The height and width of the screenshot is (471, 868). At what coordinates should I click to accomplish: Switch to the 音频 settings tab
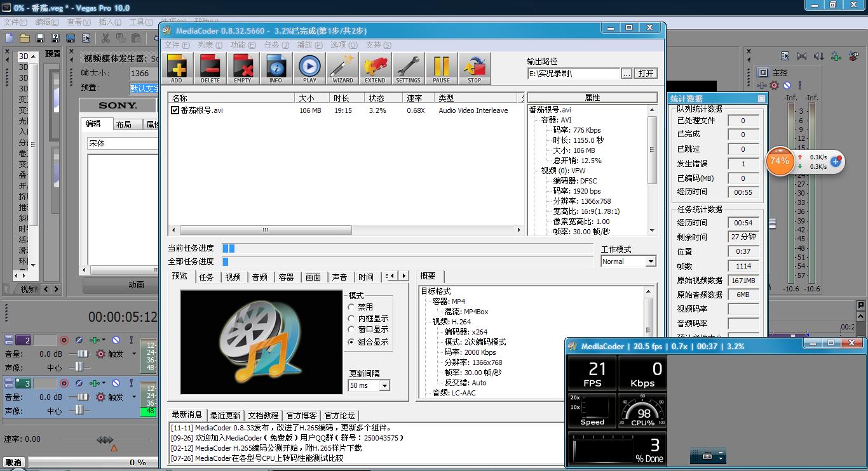[260, 277]
